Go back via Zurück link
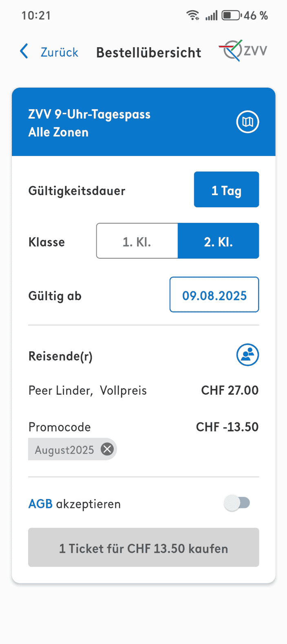The height and width of the screenshot is (644, 287). click(59, 53)
